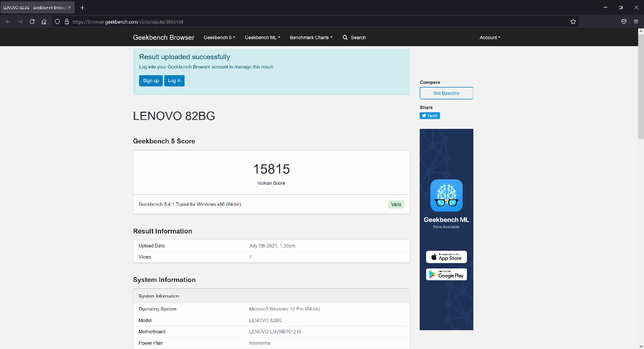Open Search in the navigation bar
The image size is (644, 349).
(354, 38)
